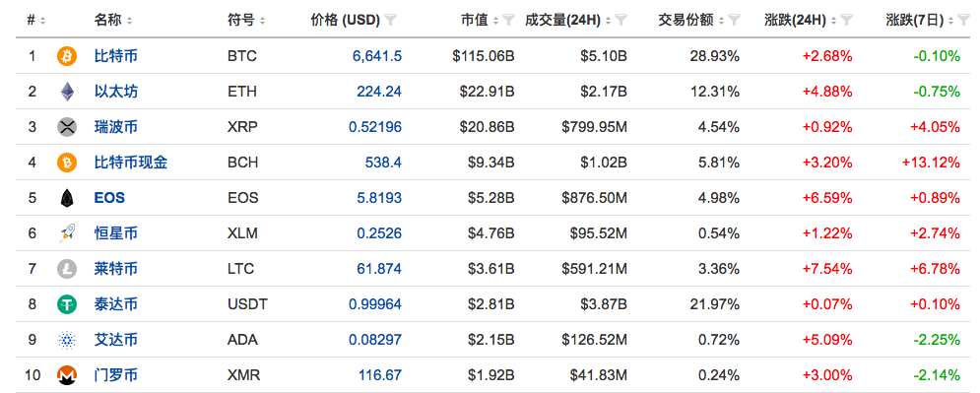
Task: Open 比特币现金 coin link
Action: 131,164
